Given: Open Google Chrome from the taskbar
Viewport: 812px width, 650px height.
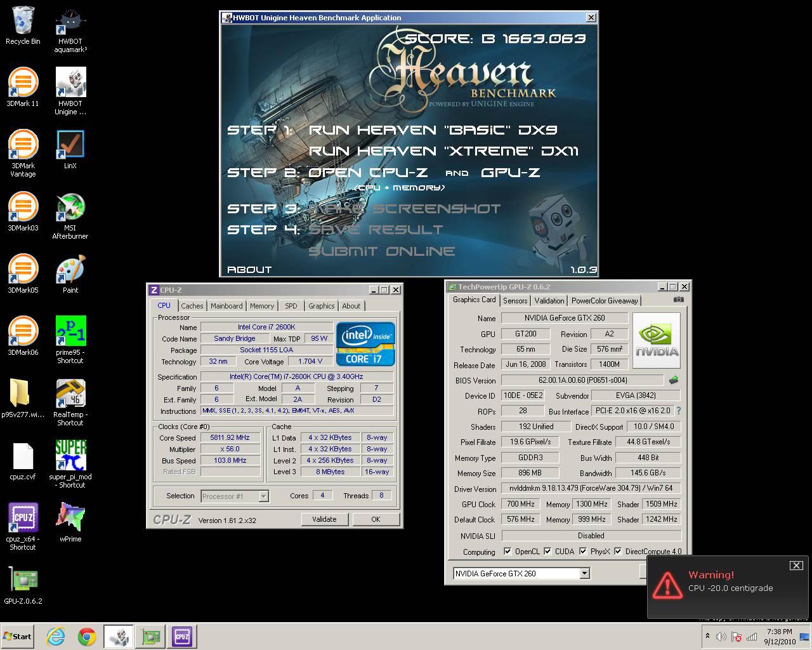Looking at the screenshot, I should tap(87, 637).
